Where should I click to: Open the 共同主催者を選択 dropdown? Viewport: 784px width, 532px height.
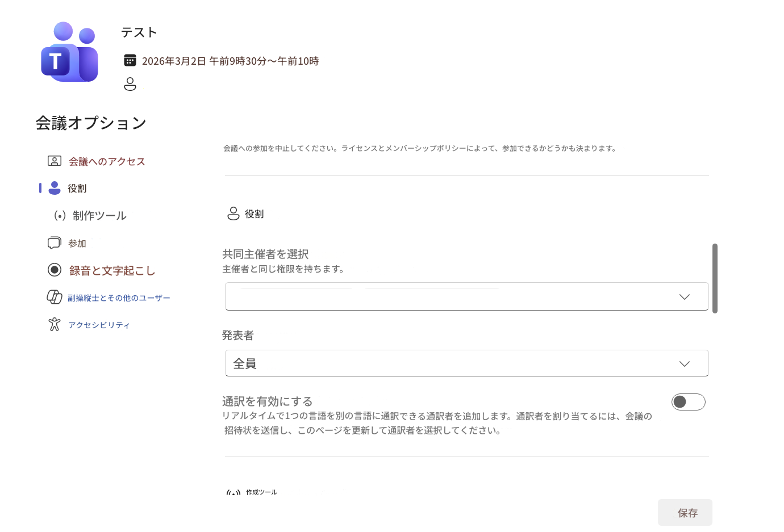click(467, 296)
